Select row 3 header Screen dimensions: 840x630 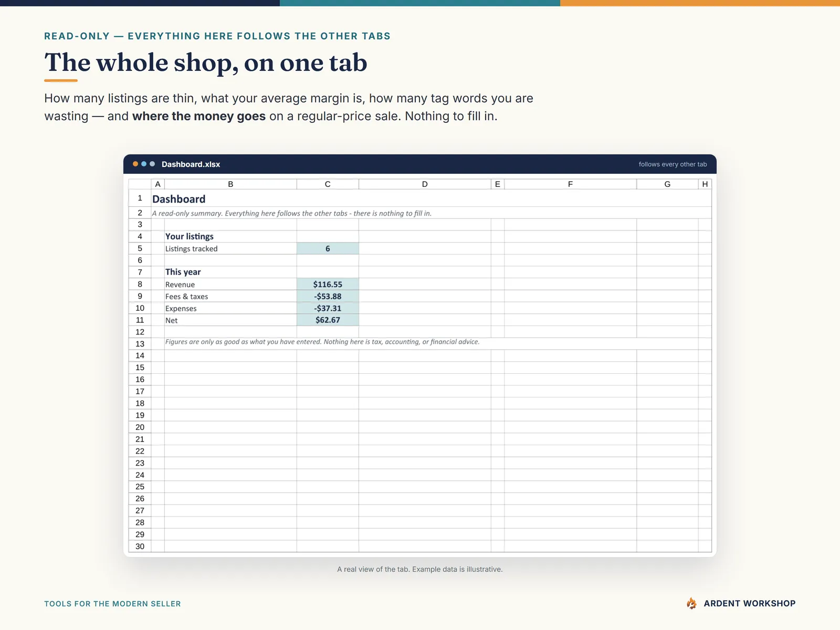(x=140, y=224)
